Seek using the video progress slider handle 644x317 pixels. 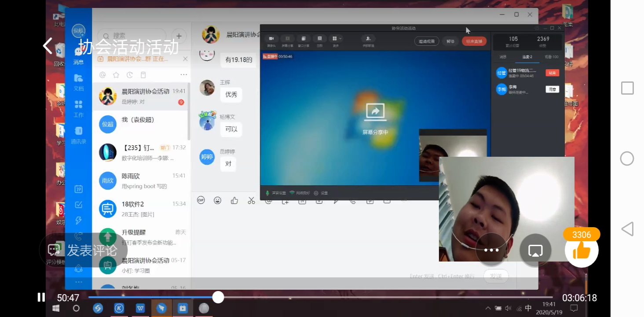[218, 297]
